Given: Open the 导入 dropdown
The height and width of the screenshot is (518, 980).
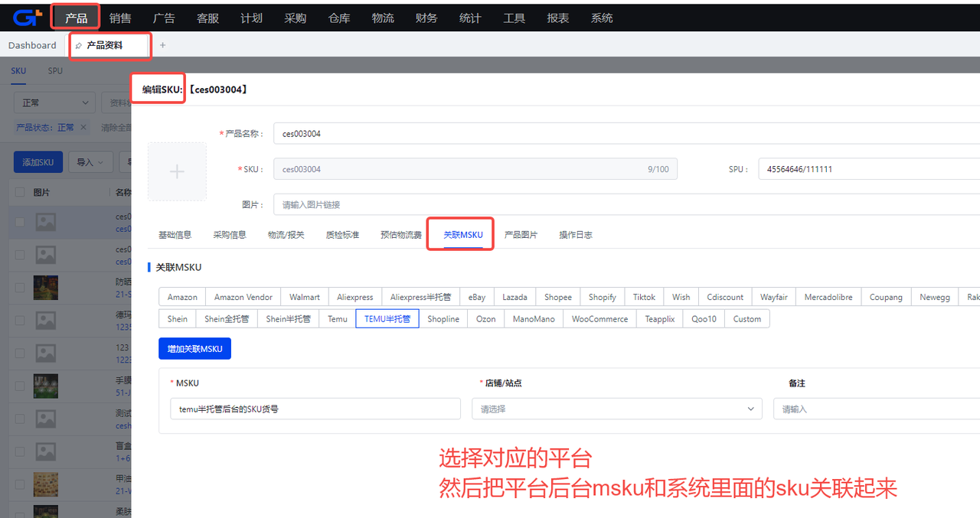Looking at the screenshot, I should [90, 162].
